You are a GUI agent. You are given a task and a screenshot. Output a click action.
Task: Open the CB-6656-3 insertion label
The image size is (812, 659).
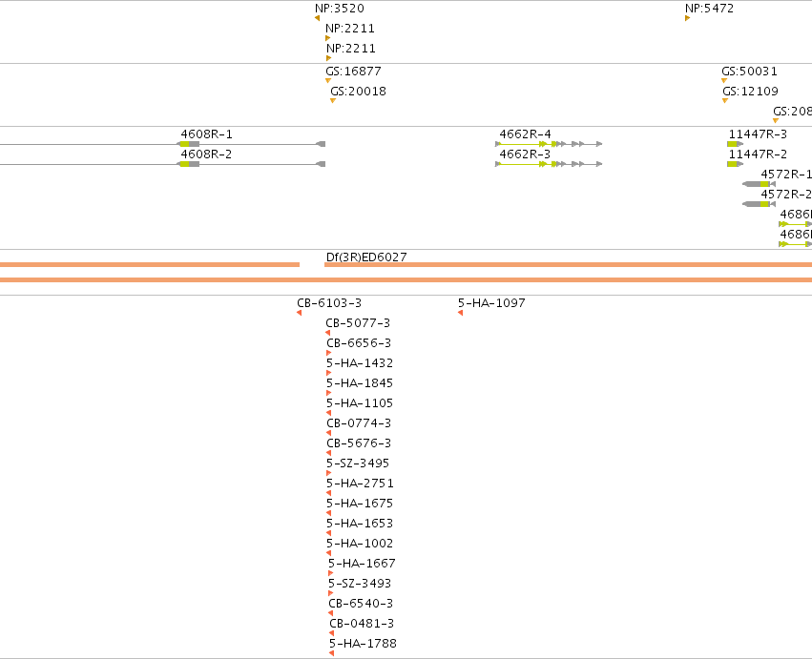[x=359, y=342]
